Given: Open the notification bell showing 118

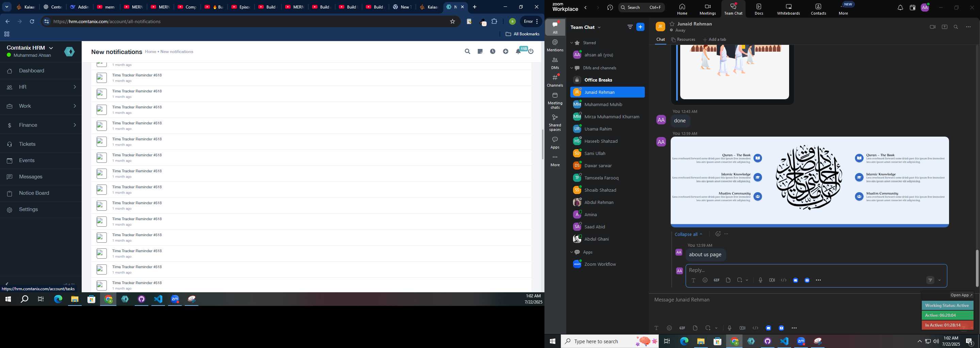Looking at the screenshot, I should (519, 51).
